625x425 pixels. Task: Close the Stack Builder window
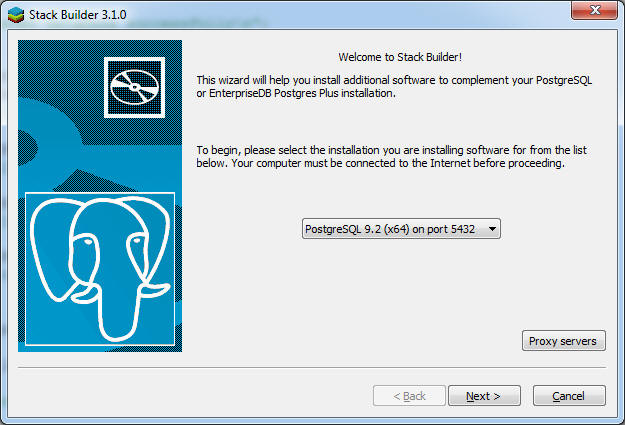click(594, 10)
